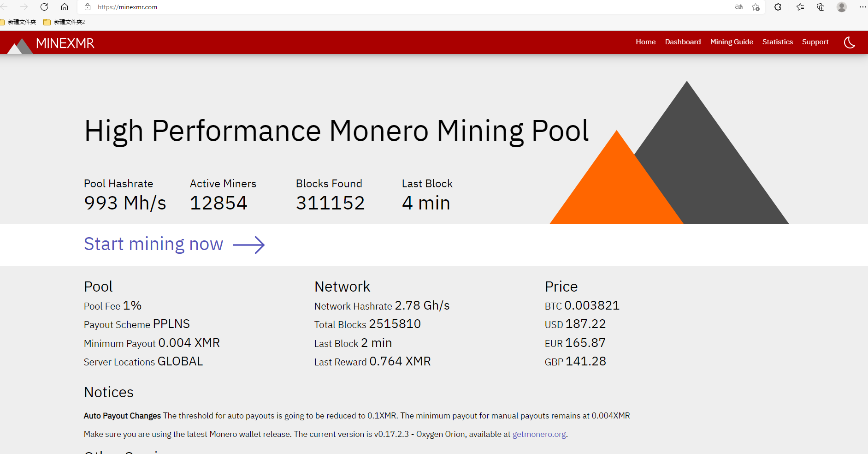The height and width of the screenshot is (454, 868).
Task: Click the user profile avatar
Action: point(842,7)
